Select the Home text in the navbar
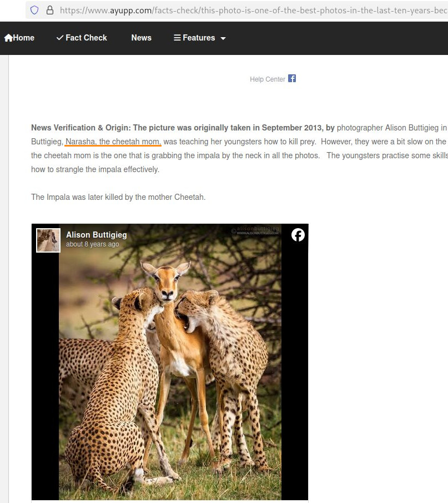448x503 pixels. click(24, 38)
